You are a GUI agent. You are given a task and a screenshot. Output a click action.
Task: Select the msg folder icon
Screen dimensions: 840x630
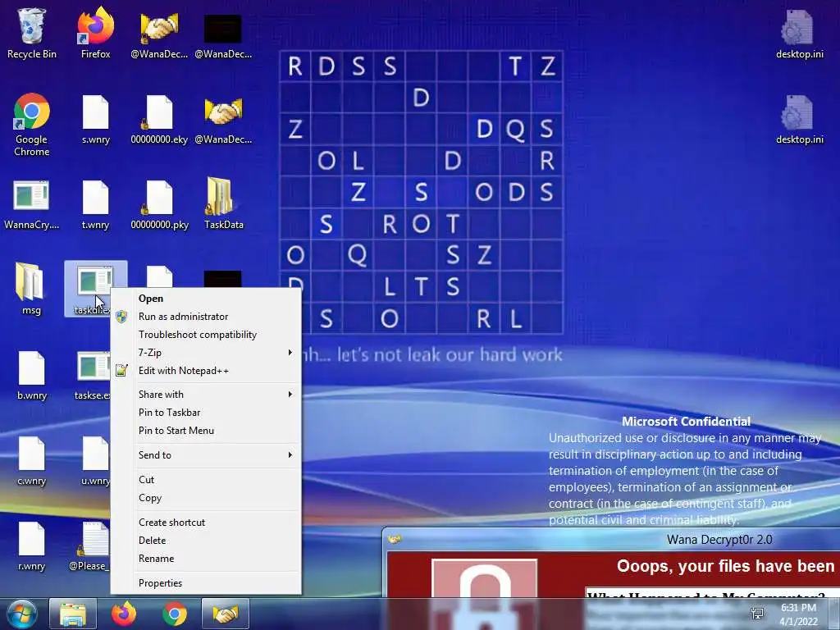(32, 290)
